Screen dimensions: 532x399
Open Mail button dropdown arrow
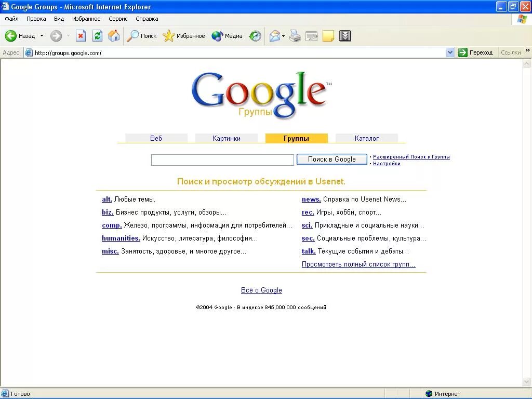(283, 36)
